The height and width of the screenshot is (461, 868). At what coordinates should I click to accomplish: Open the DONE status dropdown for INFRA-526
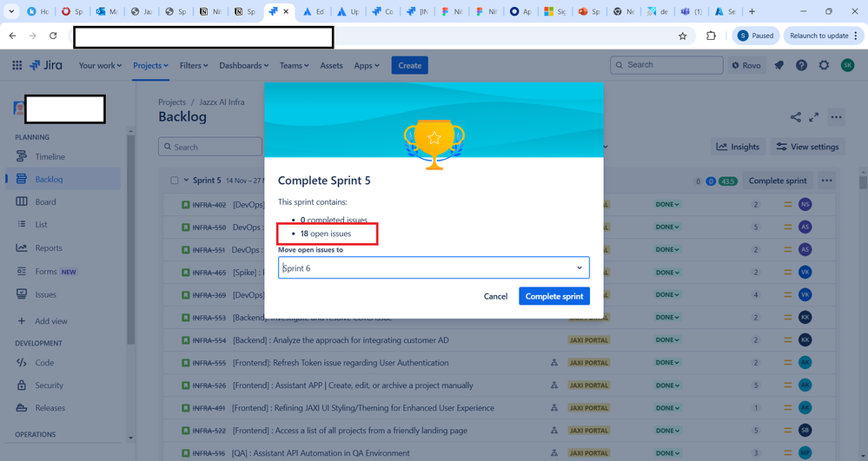tap(667, 385)
